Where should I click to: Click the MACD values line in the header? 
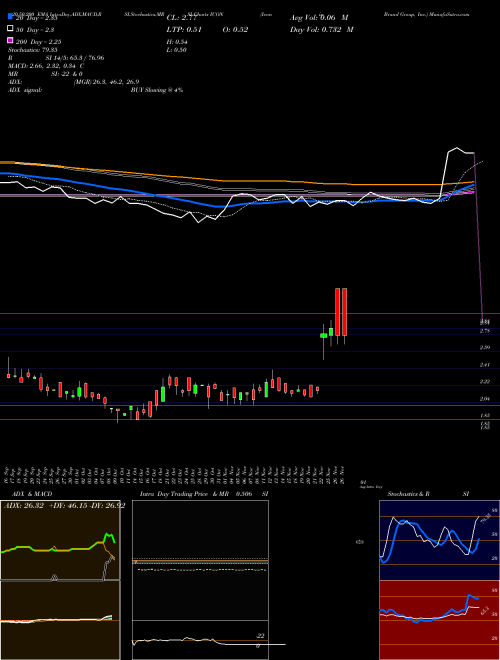point(46,66)
